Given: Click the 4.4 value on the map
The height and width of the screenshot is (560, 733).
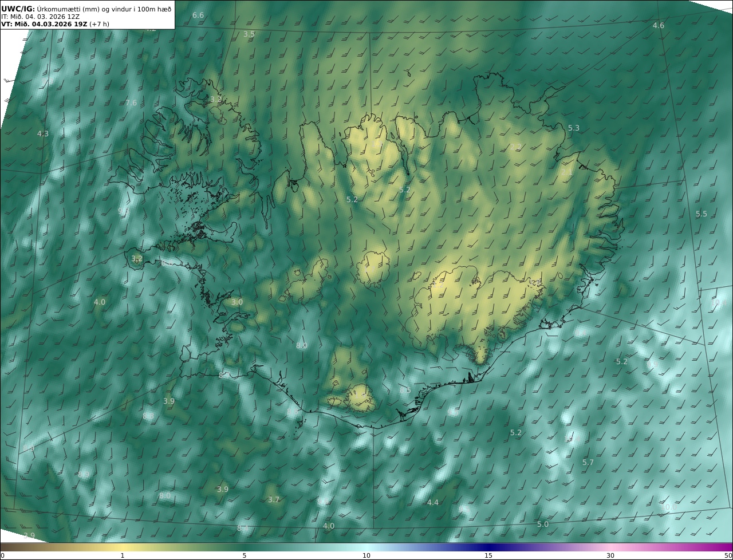Looking at the screenshot, I should pos(433,503).
